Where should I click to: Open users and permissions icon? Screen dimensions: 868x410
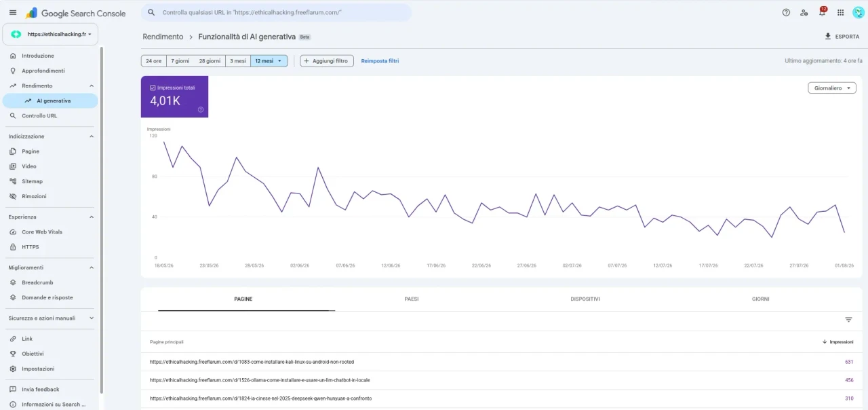(x=804, y=12)
